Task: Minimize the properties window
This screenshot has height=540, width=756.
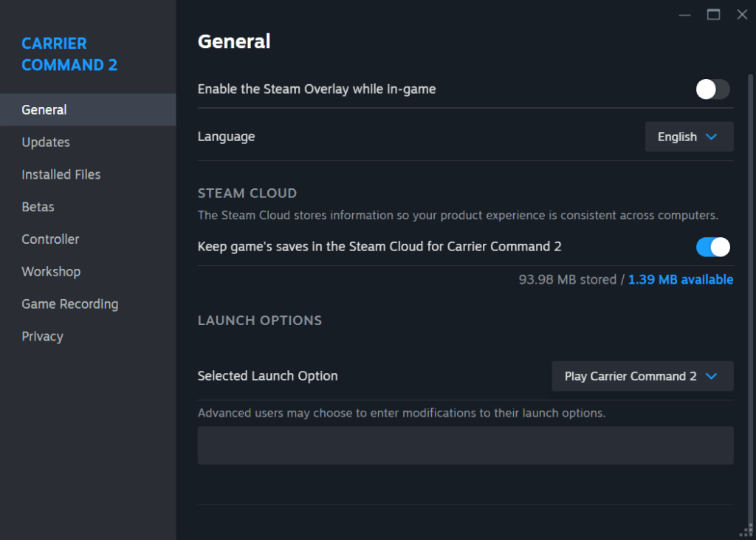Action: (685, 15)
